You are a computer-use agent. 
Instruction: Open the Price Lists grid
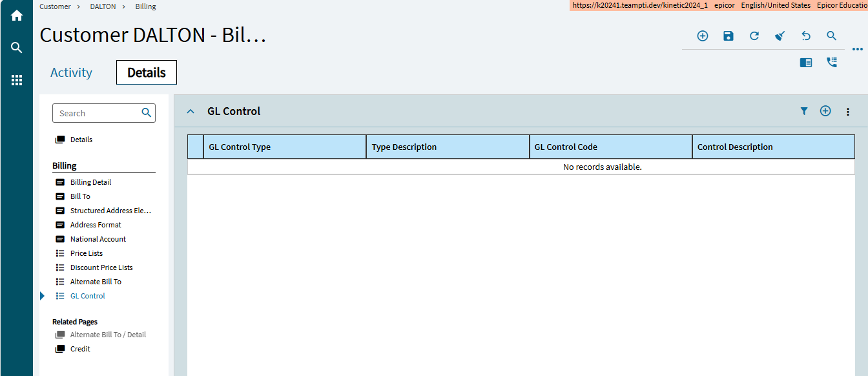87,253
